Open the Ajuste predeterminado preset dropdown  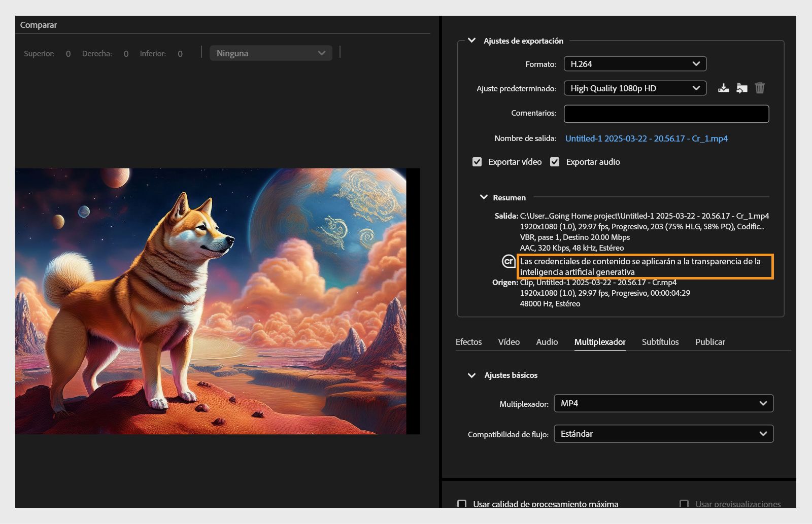click(635, 88)
